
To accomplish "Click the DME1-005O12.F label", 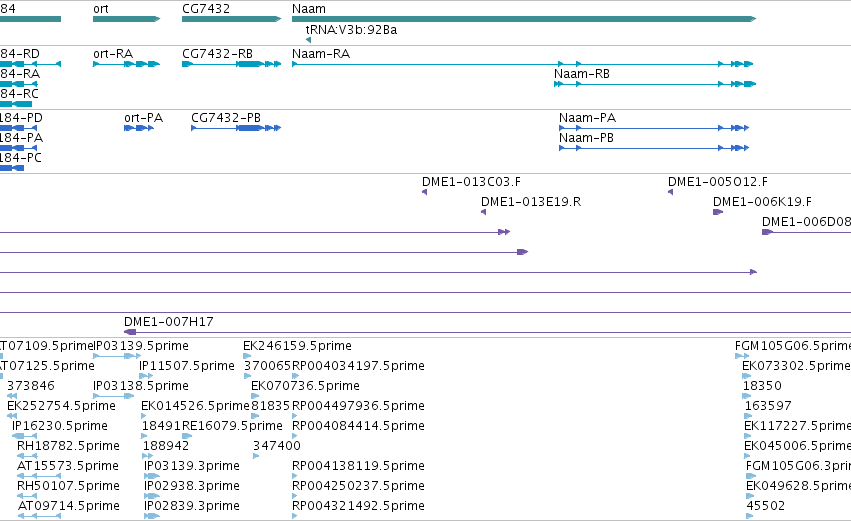I will [x=717, y=182].
